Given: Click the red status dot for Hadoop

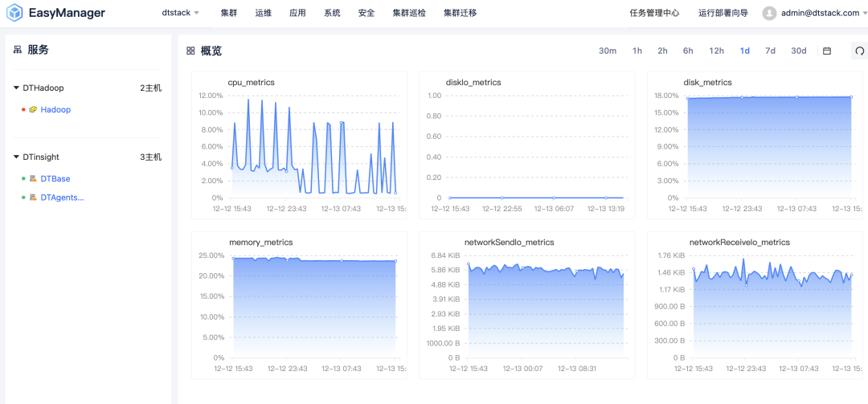Looking at the screenshot, I should (23, 109).
